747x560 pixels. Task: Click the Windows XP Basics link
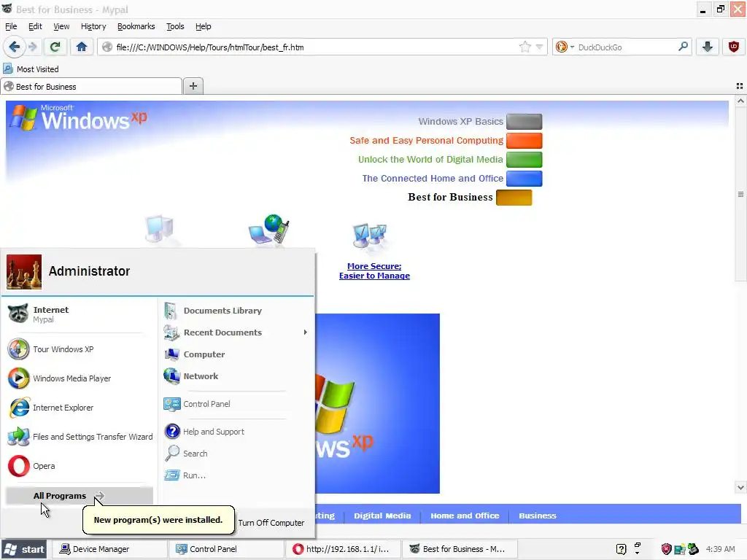(x=461, y=122)
